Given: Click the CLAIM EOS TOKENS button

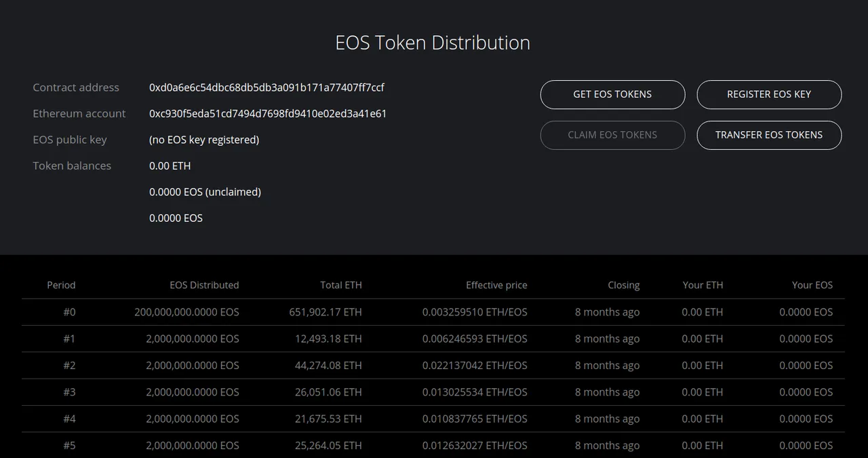Looking at the screenshot, I should 612,135.
